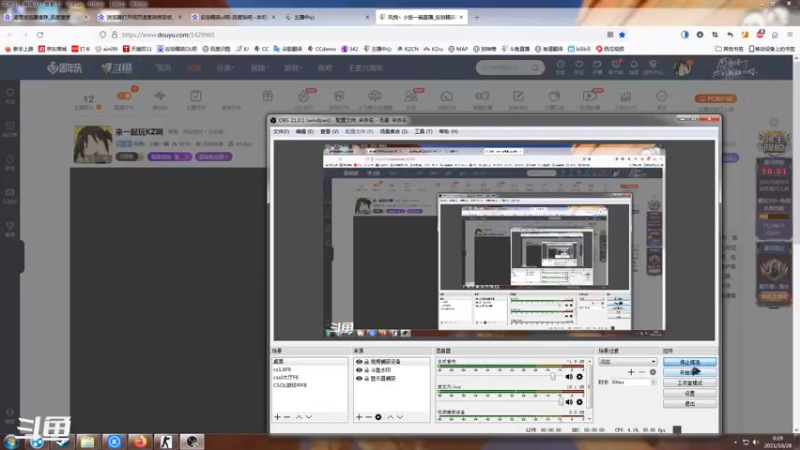Expand the 分类 dropdown in the Douyu navigation
This screenshot has height=450, width=800.
coord(224,67)
